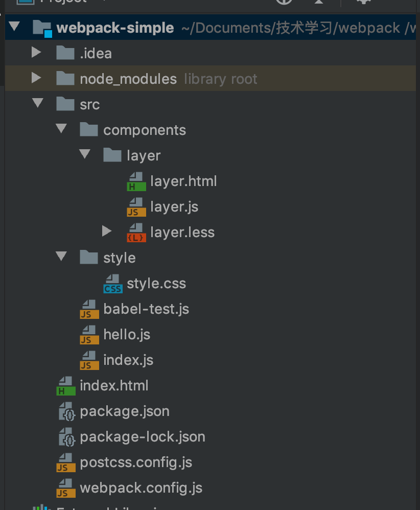Viewport: 420px width, 510px height.
Task: Expand the .idea folder
Action: tap(36, 53)
